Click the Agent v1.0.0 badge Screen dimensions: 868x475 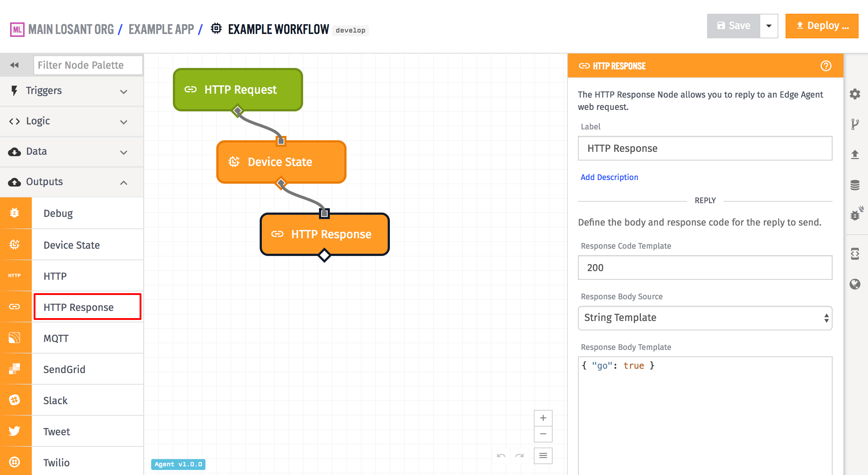coord(178,464)
